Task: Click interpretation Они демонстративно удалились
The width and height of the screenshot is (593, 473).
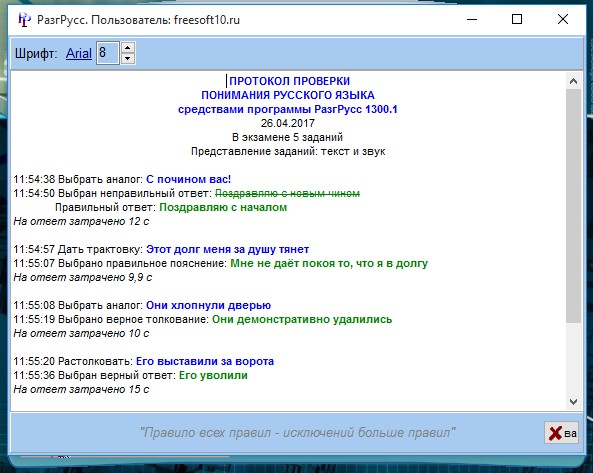Action: coord(302,319)
